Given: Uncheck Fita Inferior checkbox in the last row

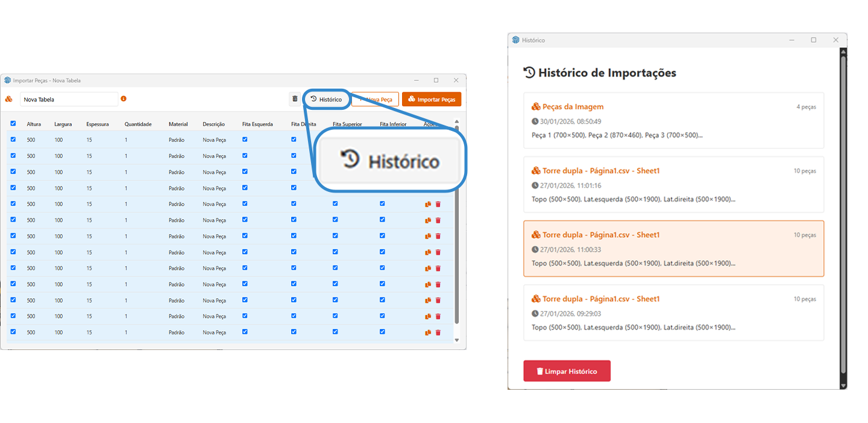Looking at the screenshot, I should [382, 332].
